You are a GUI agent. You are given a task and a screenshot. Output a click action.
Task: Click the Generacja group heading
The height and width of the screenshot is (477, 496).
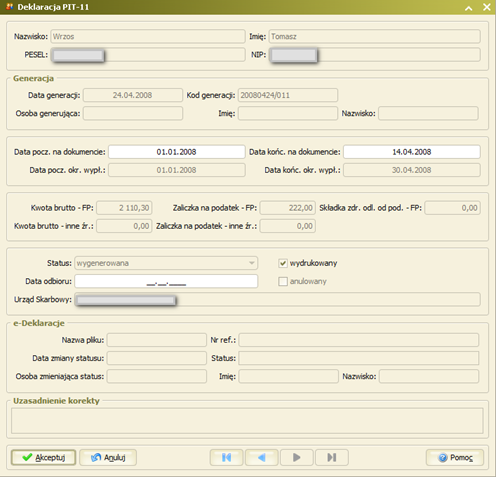click(33, 79)
